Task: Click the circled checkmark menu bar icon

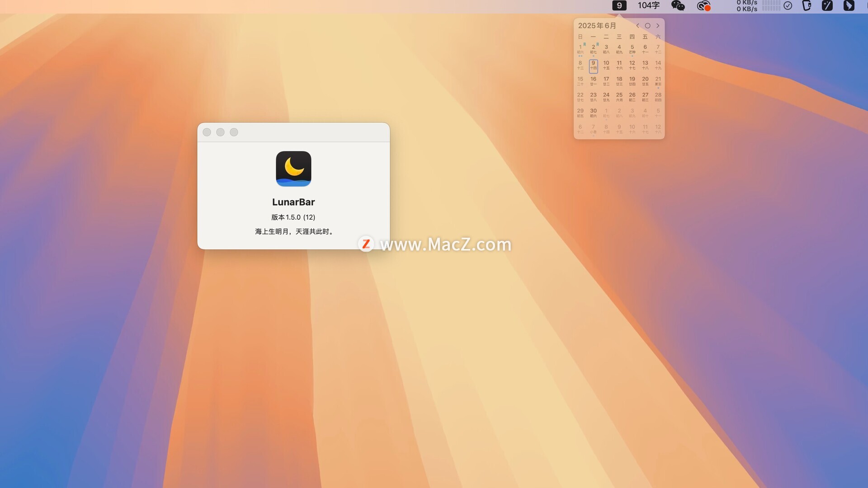Action: tap(788, 5)
